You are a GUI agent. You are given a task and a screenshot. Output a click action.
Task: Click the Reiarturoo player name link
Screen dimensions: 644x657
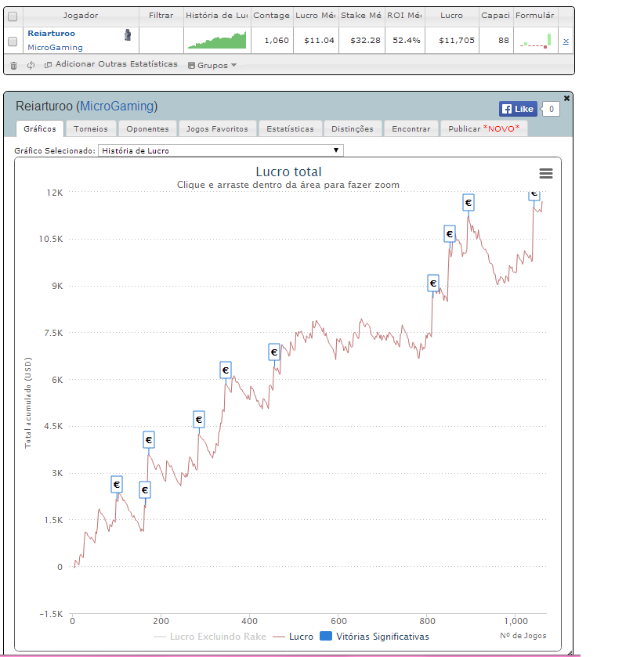pos(51,33)
